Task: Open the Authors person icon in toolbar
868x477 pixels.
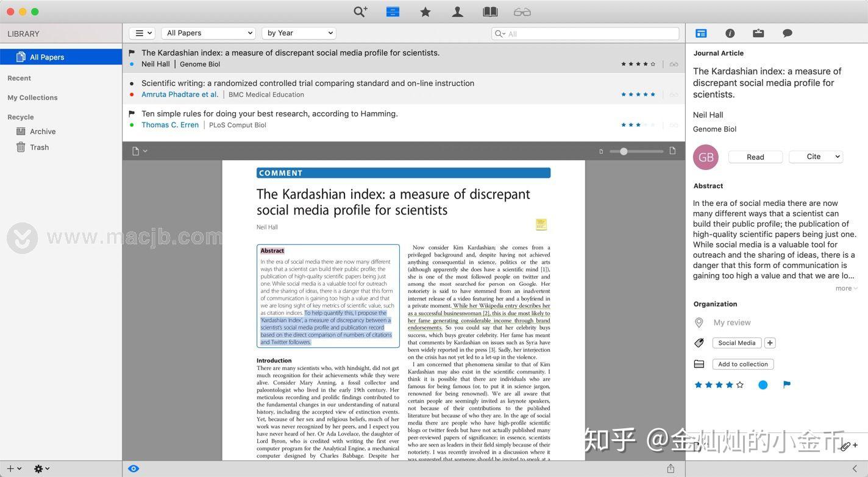Action: pyautogui.click(x=458, y=12)
